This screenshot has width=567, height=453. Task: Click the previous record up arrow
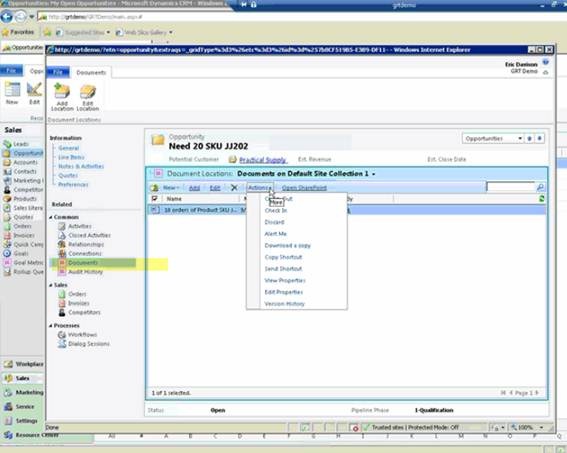[x=529, y=138]
